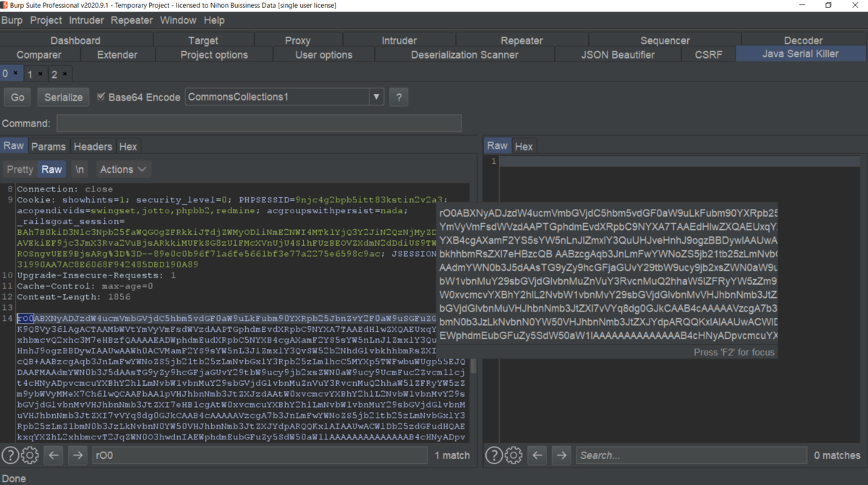868x485 pixels.
Task: Open the Intruder menu
Action: click(x=87, y=20)
